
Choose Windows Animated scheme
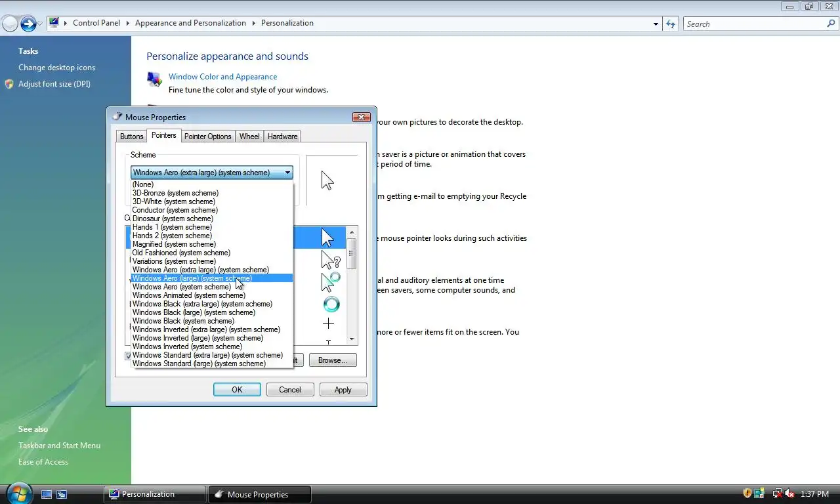click(212, 295)
